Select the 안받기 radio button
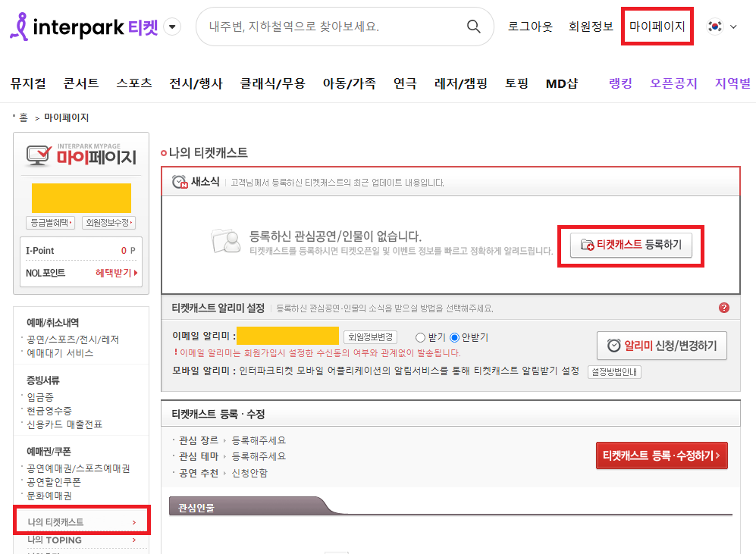 point(454,338)
